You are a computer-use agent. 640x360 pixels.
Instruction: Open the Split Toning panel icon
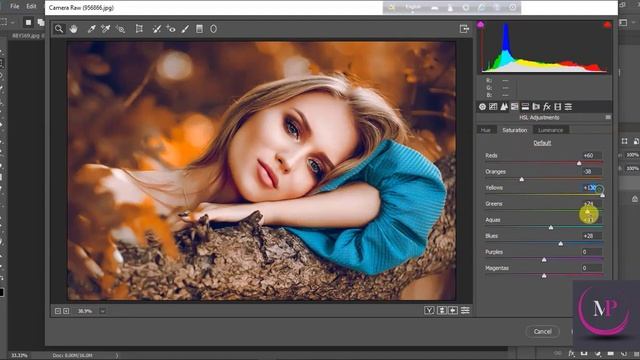pyautogui.click(x=525, y=107)
